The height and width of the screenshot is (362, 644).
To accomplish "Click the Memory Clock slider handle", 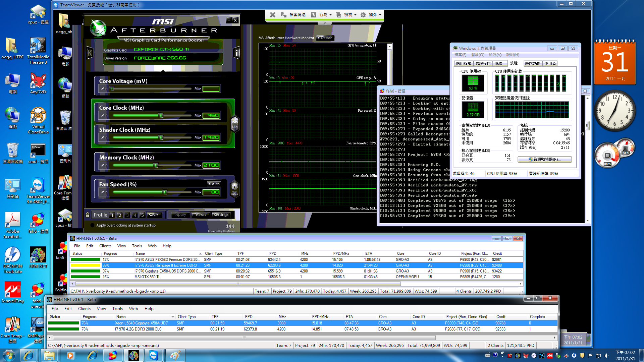I will (x=156, y=165).
